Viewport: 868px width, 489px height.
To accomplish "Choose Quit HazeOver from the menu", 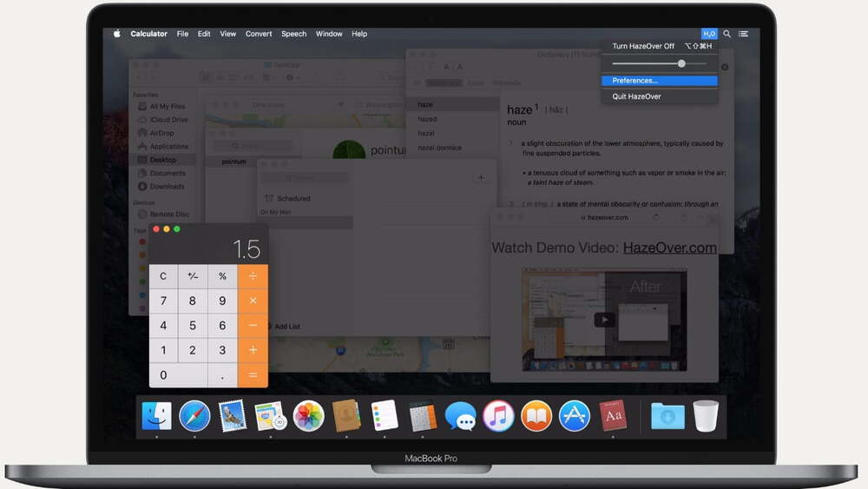I will pyautogui.click(x=636, y=96).
